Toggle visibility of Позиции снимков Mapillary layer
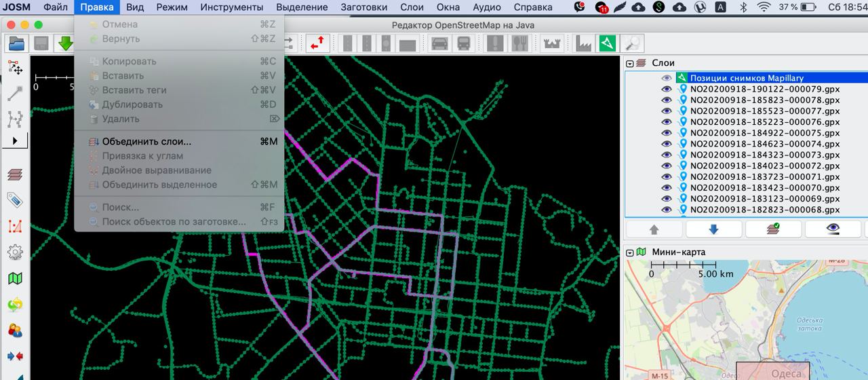Screen dimensions: 868x380 [667, 78]
